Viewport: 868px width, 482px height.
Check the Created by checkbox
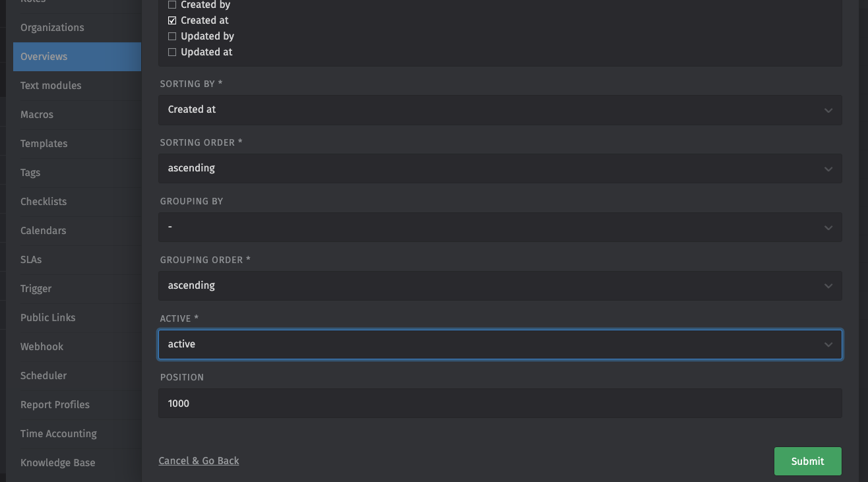(172, 5)
